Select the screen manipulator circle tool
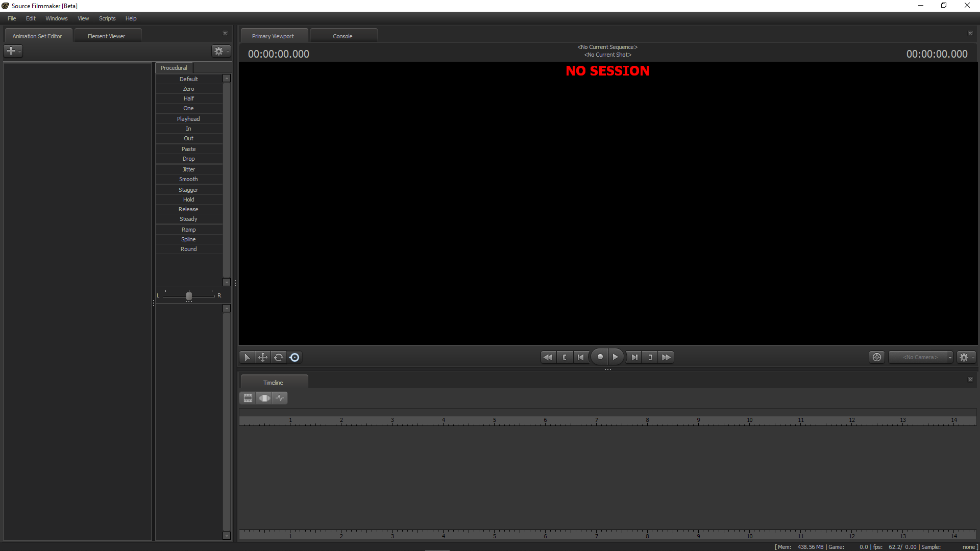Image resolution: width=980 pixels, height=551 pixels. pyautogui.click(x=295, y=357)
